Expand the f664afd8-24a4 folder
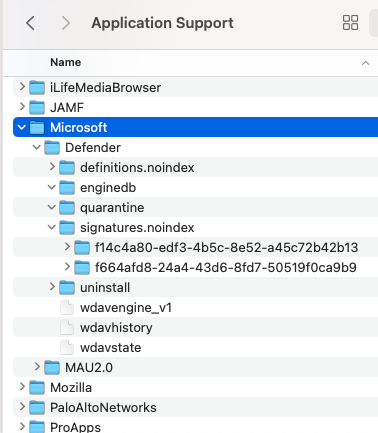378x433 pixels. [67, 267]
